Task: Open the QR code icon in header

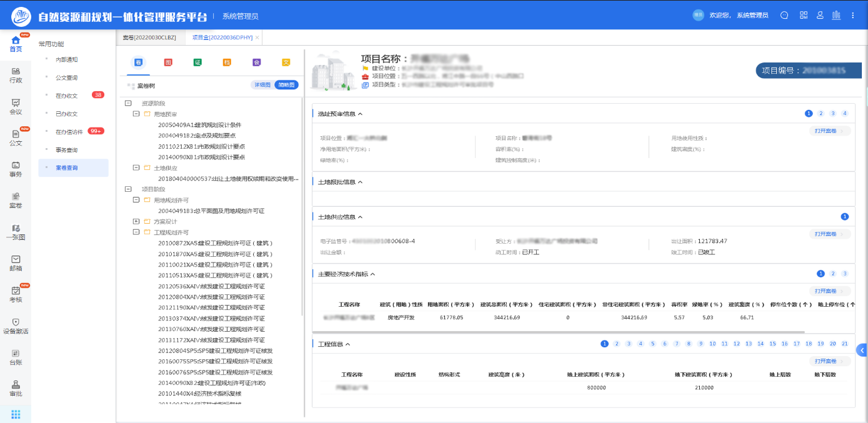Action: (804, 15)
